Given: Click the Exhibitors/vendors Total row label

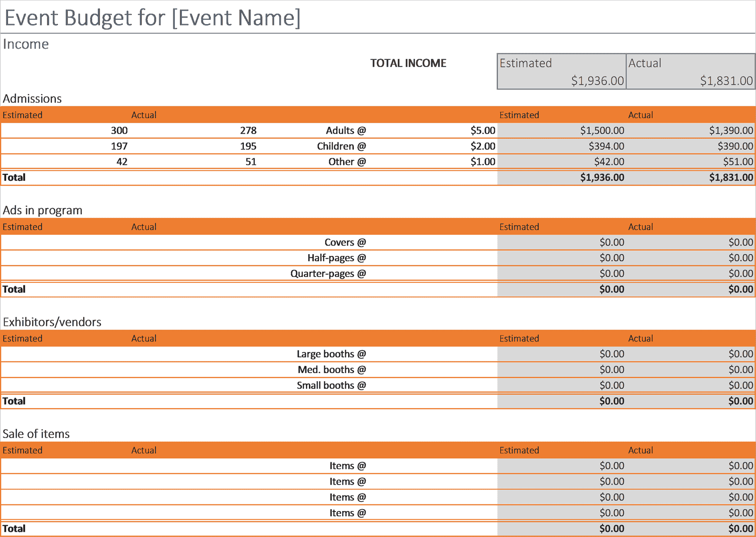Looking at the screenshot, I should point(14,401).
